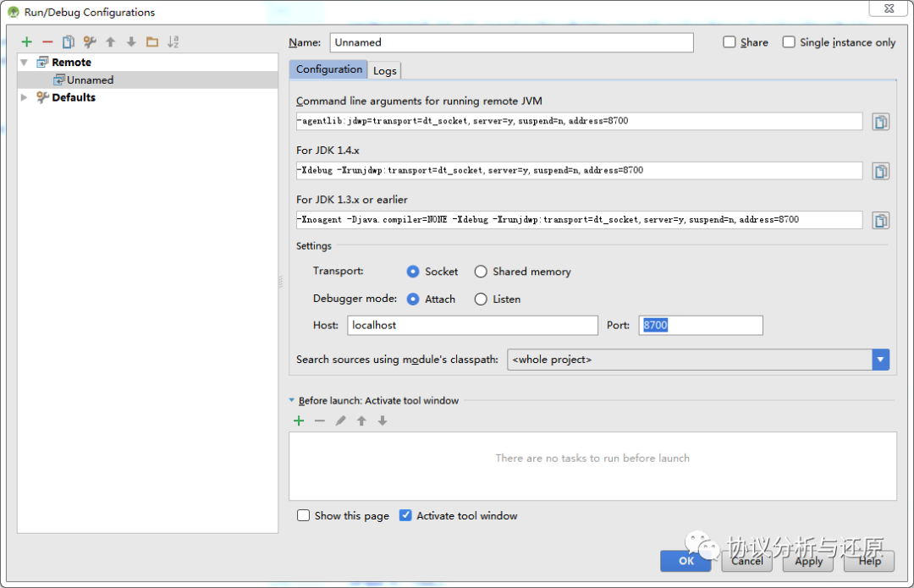Click the JDK 1.3.x arguments field
This screenshot has height=588, width=914.
coord(579,220)
